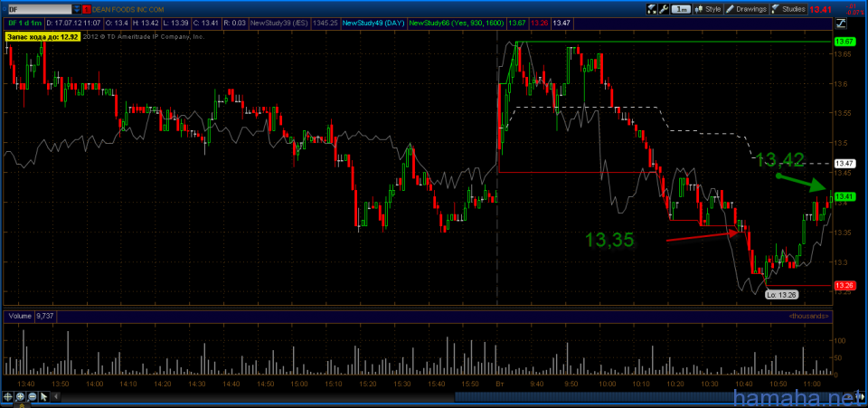Click the red 13.26 price axis tag
The height and width of the screenshot is (408, 868).
(x=844, y=286)
